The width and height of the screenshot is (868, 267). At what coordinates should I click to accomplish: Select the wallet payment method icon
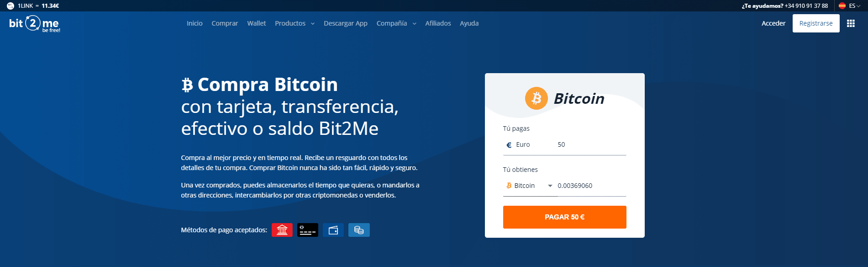(333, 230)
